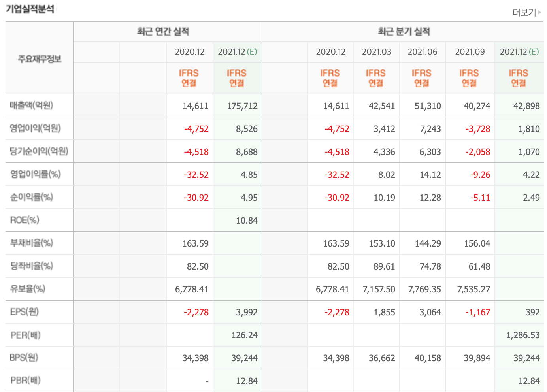Select the 6,303 net income value
This screenshot has width=547, height=392.
tap(430, 152)
